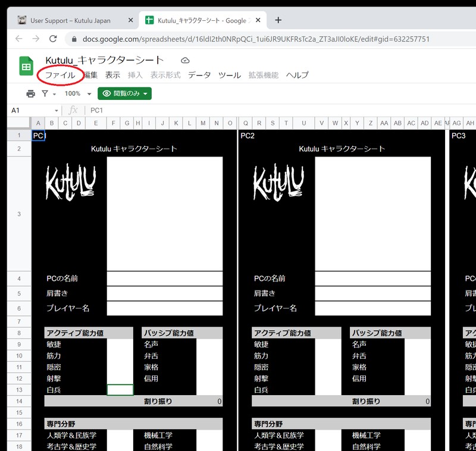Click the PC1 プレイヤー名 input cell
The width and height of the screenshot is (476, 451).
(165, 308)
